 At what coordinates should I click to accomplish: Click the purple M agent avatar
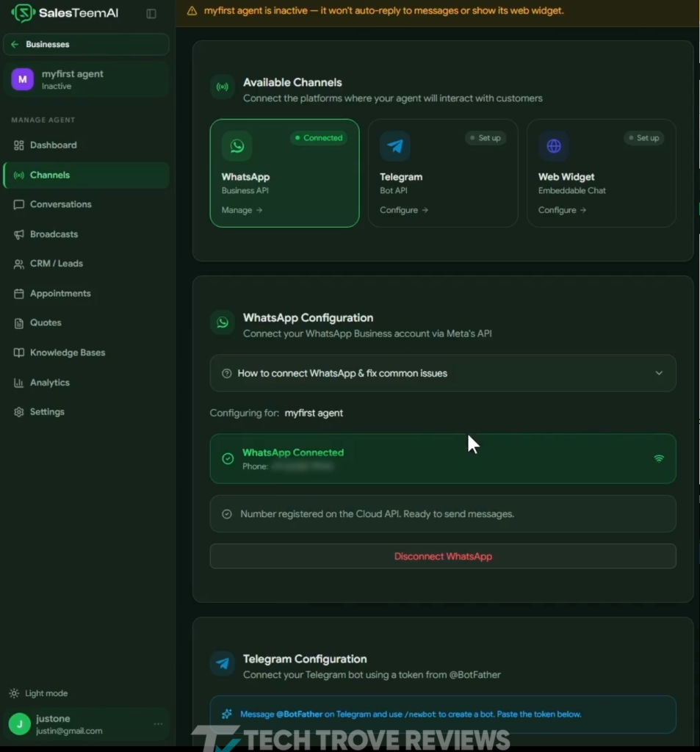(23, 79)
